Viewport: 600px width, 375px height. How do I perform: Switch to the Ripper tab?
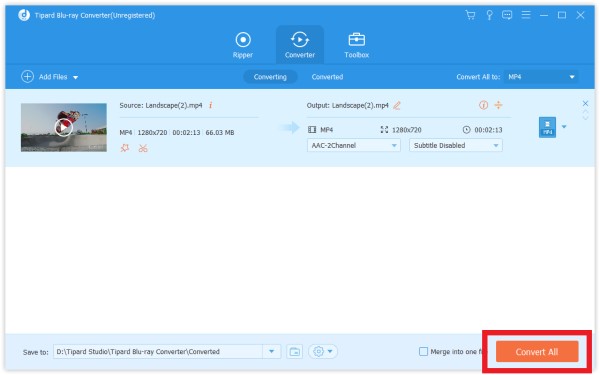pos(243,45)
